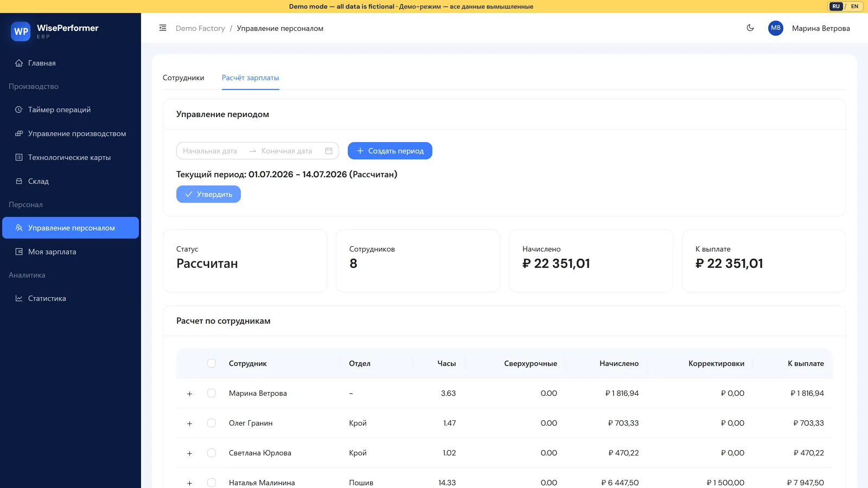Click the WisePerformer WP logo icon
The width and height of the screenshot is (868, 488).
point(21,31)
